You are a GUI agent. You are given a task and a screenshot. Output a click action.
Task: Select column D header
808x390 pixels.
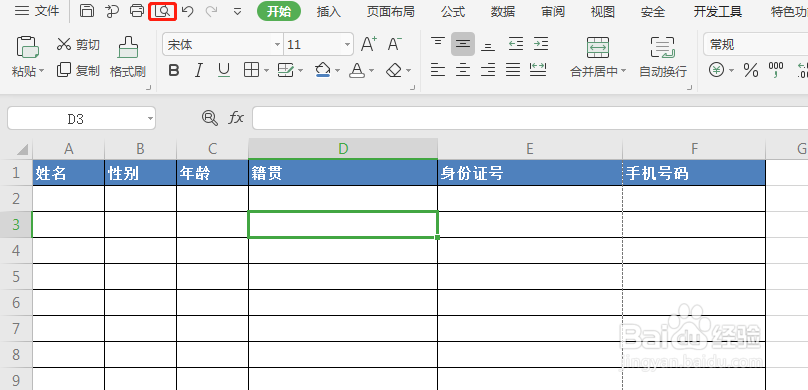click(x=343, y=149)
